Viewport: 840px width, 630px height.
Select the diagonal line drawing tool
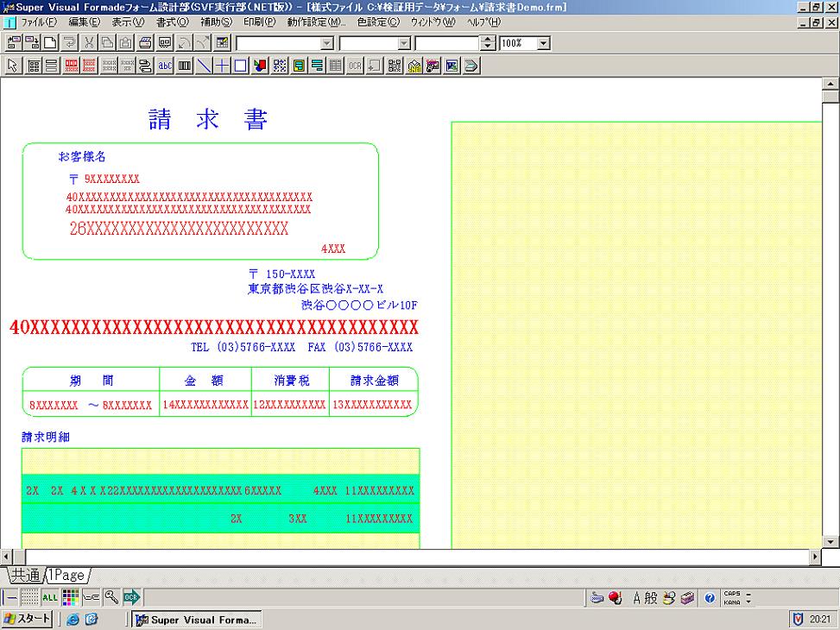[204, 66]
